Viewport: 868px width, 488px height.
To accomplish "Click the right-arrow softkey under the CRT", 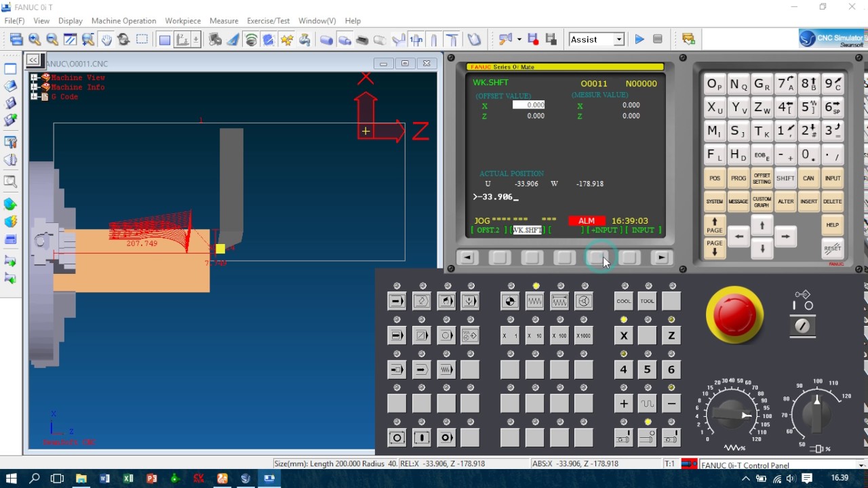I will pyautogui.click(x=661, y=258).
